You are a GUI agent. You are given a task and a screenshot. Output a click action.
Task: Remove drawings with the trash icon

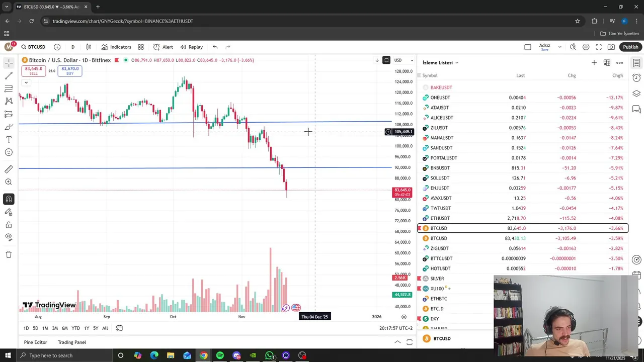9,254
